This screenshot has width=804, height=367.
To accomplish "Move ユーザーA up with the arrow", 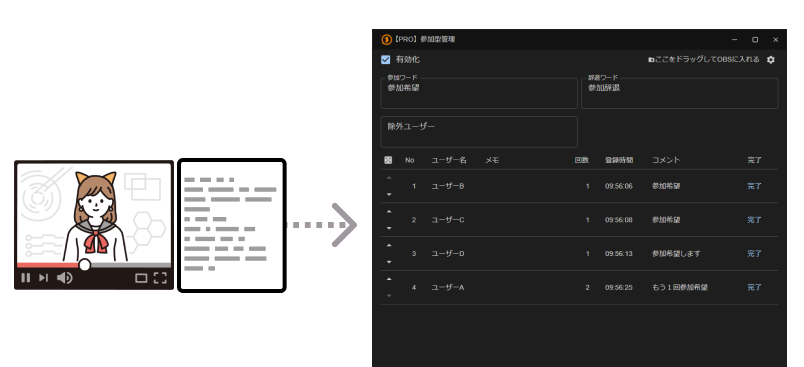I will pyautogui.click(x=389, y=279).
